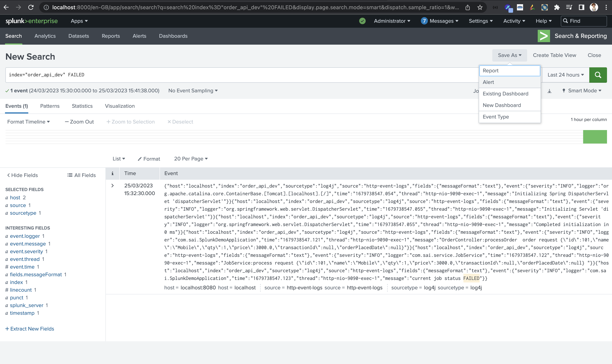
Task: Click the Extract New Fields link
Action: (30, 329)
